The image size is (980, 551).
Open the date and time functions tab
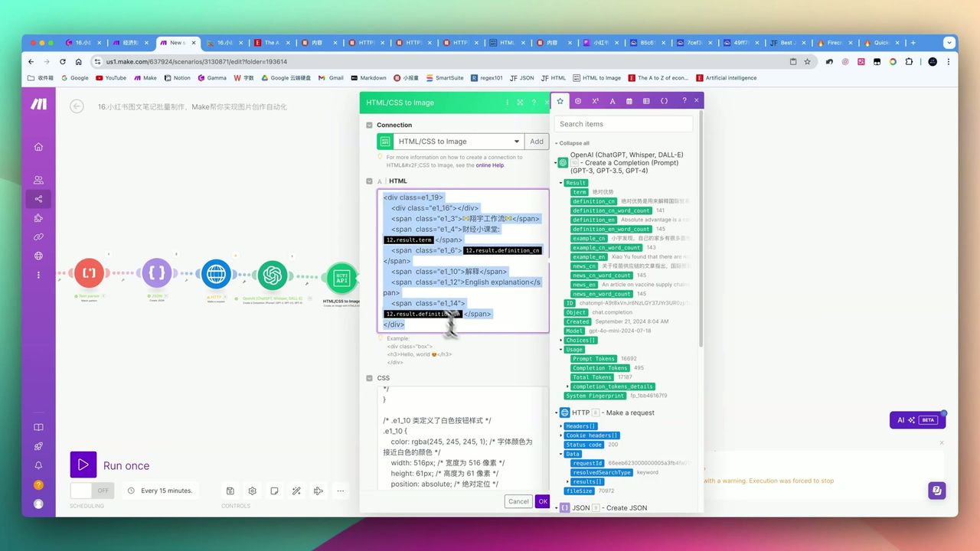pos(630,100)
